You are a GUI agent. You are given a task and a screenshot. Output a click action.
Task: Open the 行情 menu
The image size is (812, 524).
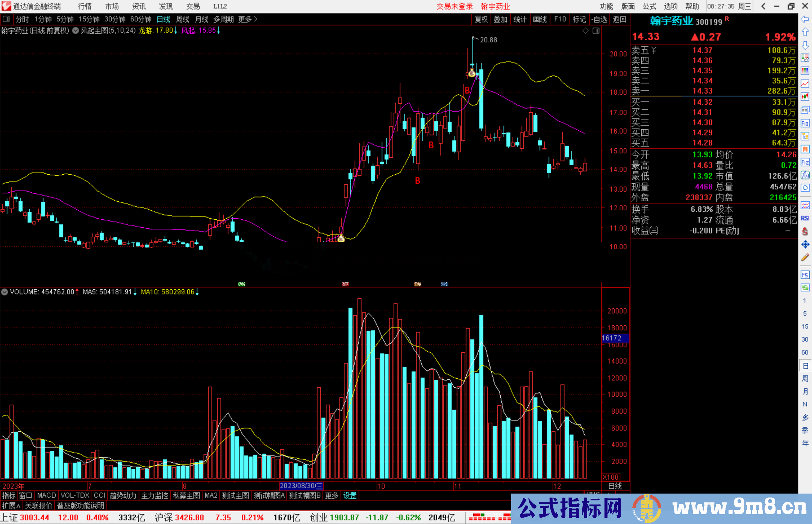pos(85,6)
